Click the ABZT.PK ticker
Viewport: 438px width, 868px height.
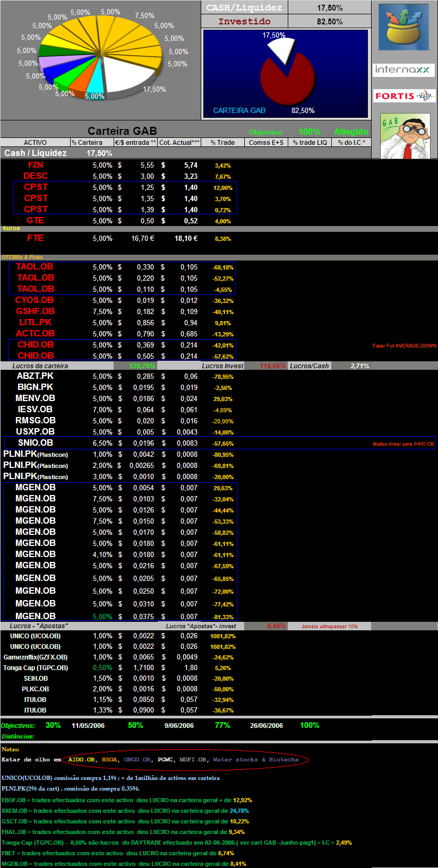tap(36, 376)
